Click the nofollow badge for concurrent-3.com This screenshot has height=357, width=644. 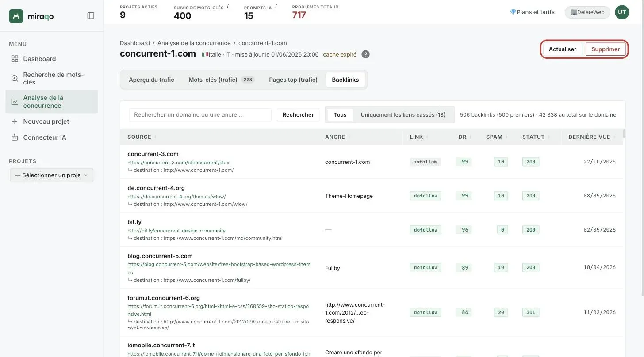click(425, 162)
